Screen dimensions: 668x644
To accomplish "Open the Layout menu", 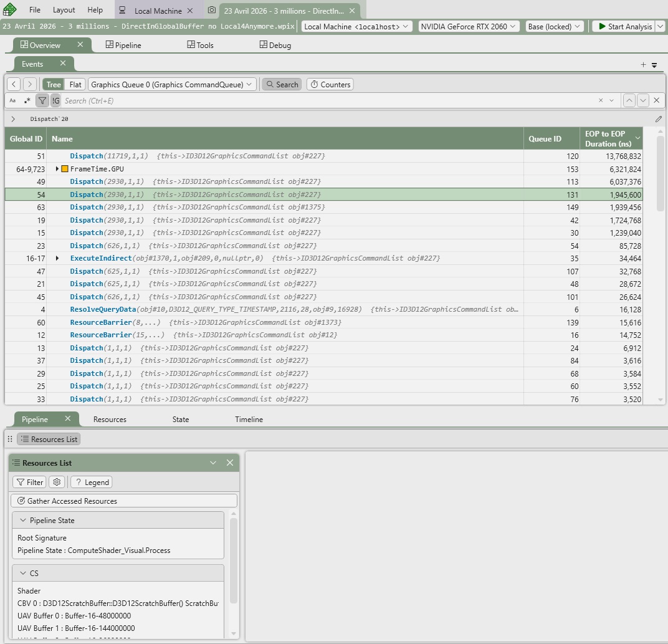I will pos(64,10).
